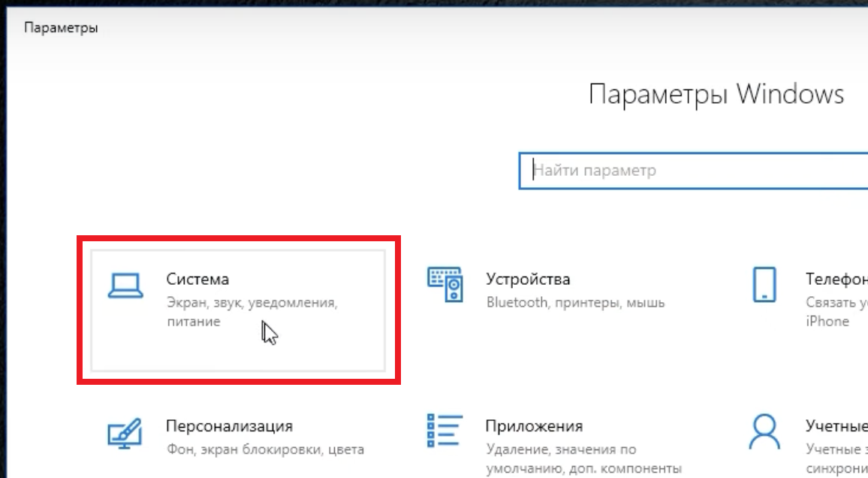
Task: Open the Приложения list icon
Action: 445,431
